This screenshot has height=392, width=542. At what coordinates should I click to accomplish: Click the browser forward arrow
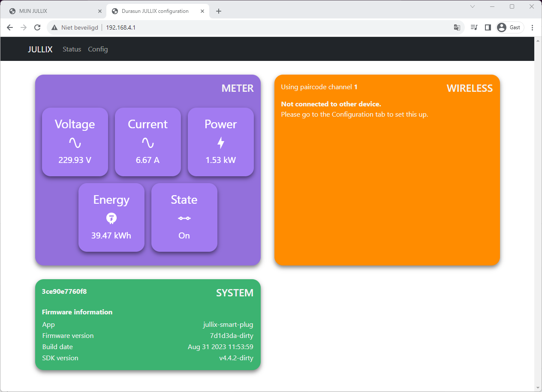pos(24,27)
